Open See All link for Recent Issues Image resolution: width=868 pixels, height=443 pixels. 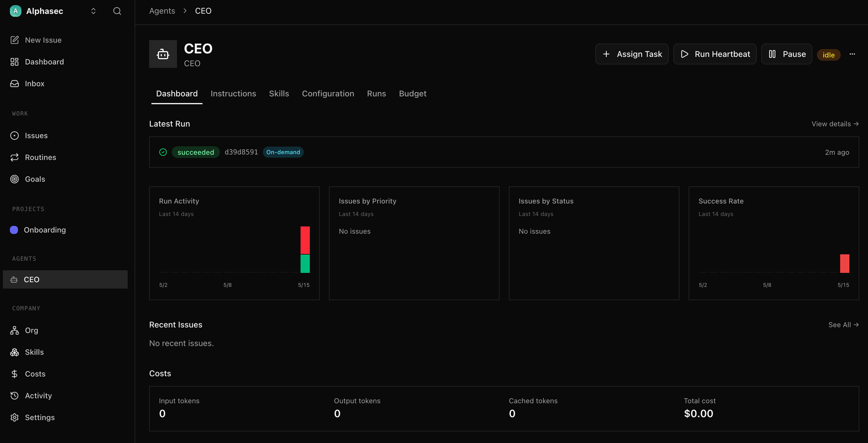[843, 325]
